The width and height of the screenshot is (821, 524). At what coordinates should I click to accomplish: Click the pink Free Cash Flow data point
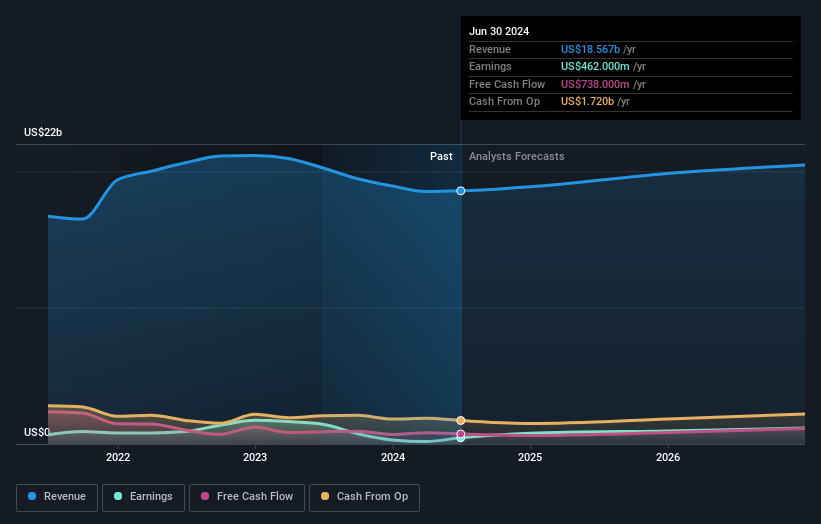point(461,434)
